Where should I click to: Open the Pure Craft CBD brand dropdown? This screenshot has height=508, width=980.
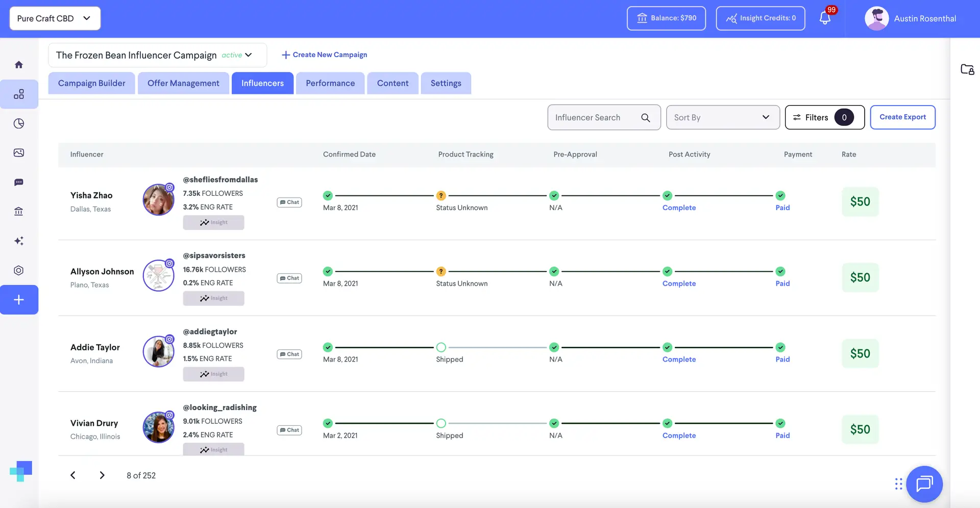(55, 18)
